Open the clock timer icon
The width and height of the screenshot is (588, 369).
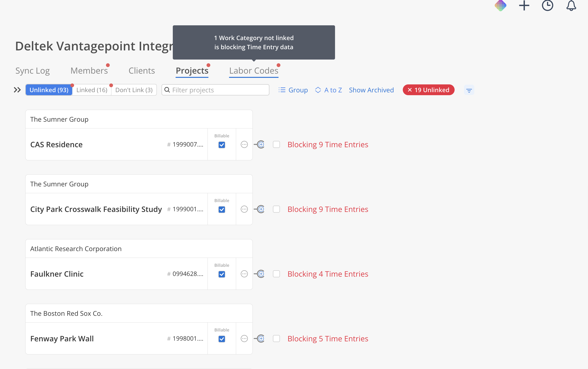coord(547,5)
